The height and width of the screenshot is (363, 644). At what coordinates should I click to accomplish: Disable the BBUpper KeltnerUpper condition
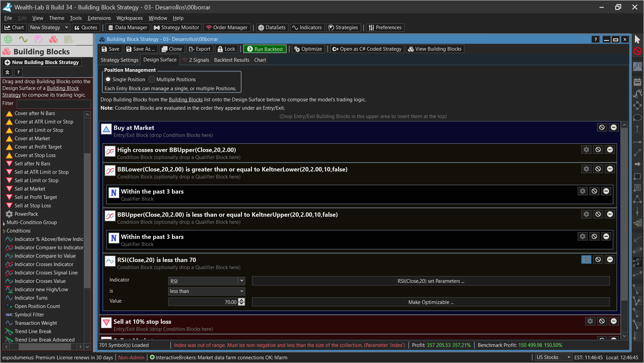tap(598, 214)
